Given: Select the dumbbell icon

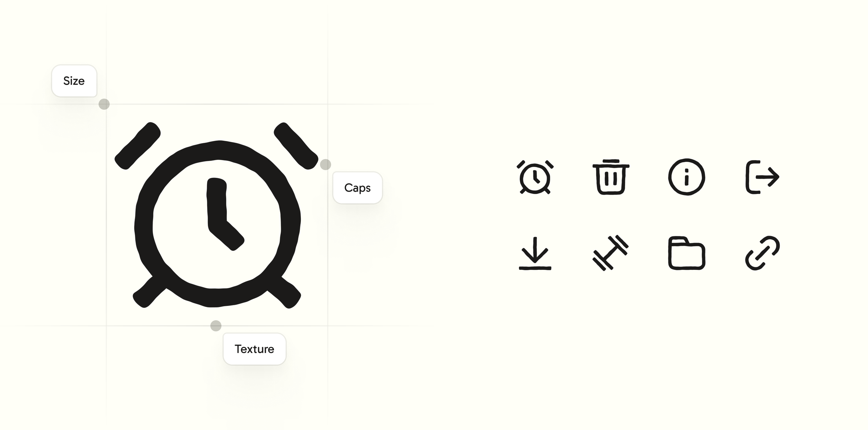Looking at the screenshot, I should [611, 253].
